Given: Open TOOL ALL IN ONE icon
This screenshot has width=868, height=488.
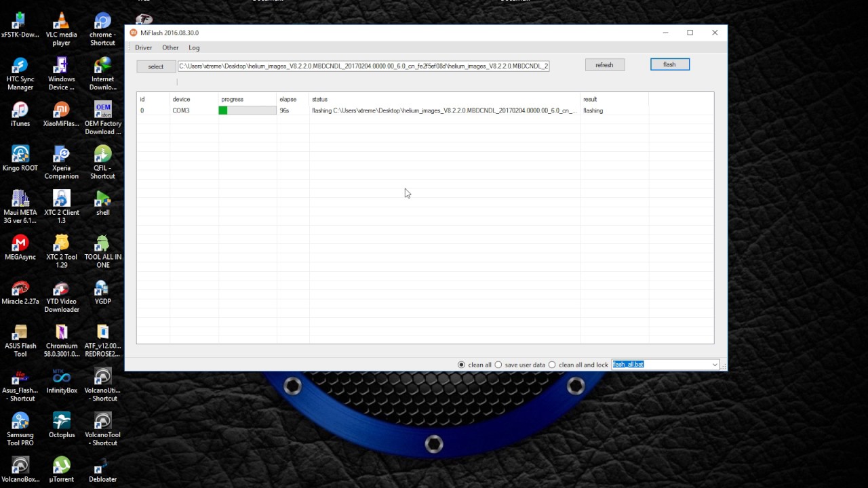Looking at the screenshot, I should pyautogui.click(x=103, y=251).
